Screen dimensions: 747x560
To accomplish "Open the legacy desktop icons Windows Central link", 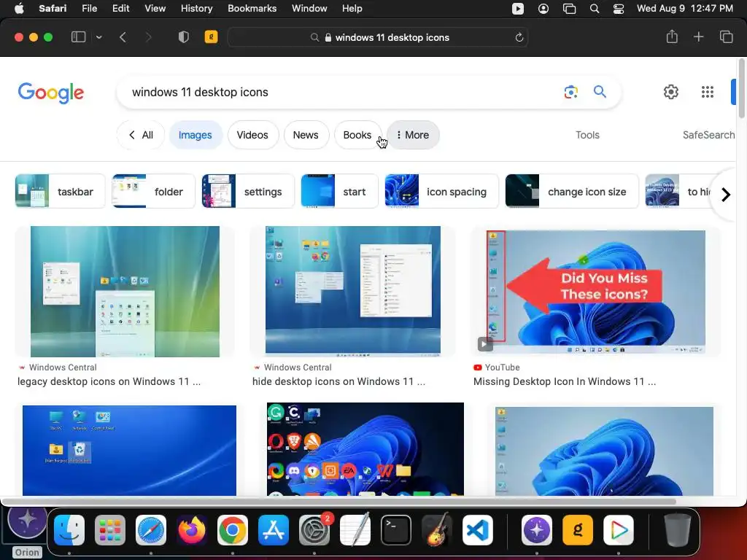I will pyautogui.click(x=109, y=381).
